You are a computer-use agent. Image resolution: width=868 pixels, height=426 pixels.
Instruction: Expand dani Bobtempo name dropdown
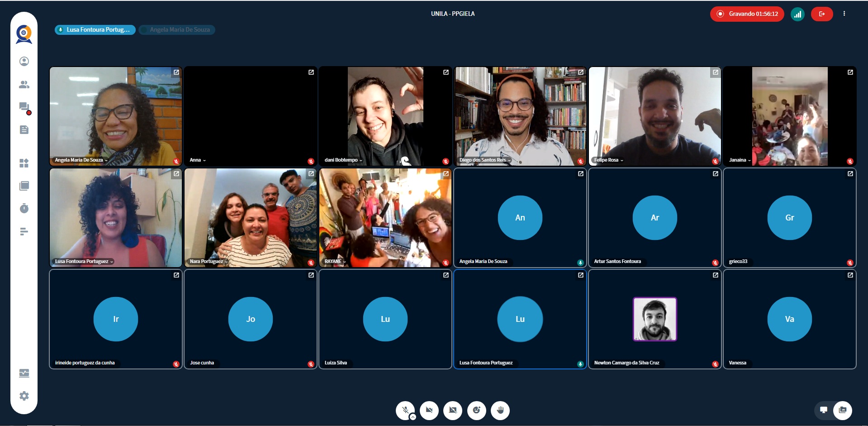coord(361,160)
